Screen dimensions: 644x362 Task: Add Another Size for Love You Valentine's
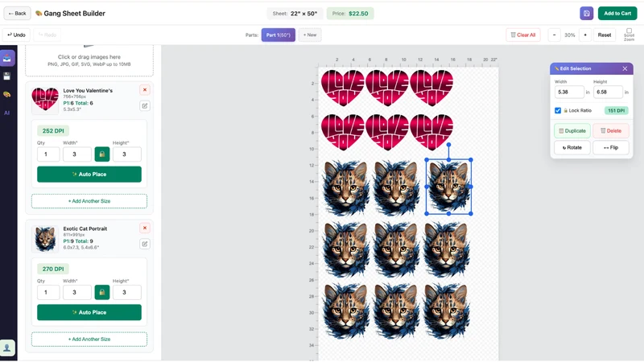point(89,201)
